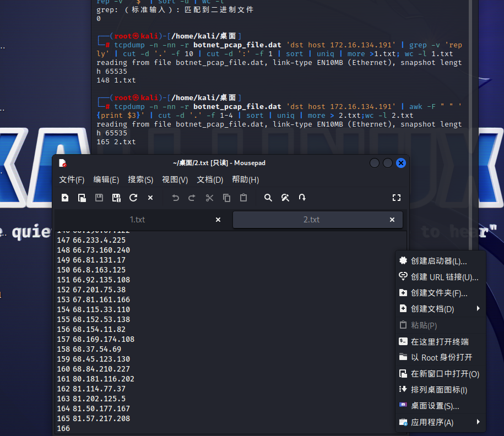Click the terminal output '148 1.txt'
This screenshot has width=504, height=436.
[x=116, y=80]
